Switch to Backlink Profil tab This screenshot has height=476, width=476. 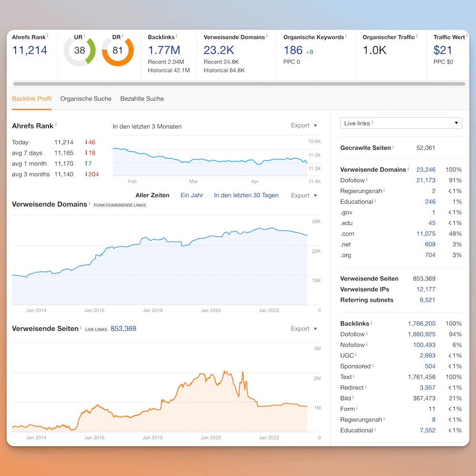tap(31, 99)
